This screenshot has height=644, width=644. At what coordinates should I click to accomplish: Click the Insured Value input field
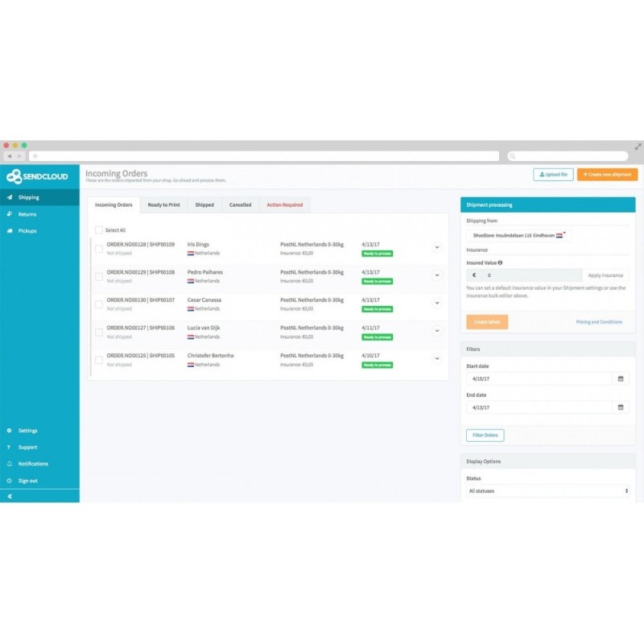531,275
